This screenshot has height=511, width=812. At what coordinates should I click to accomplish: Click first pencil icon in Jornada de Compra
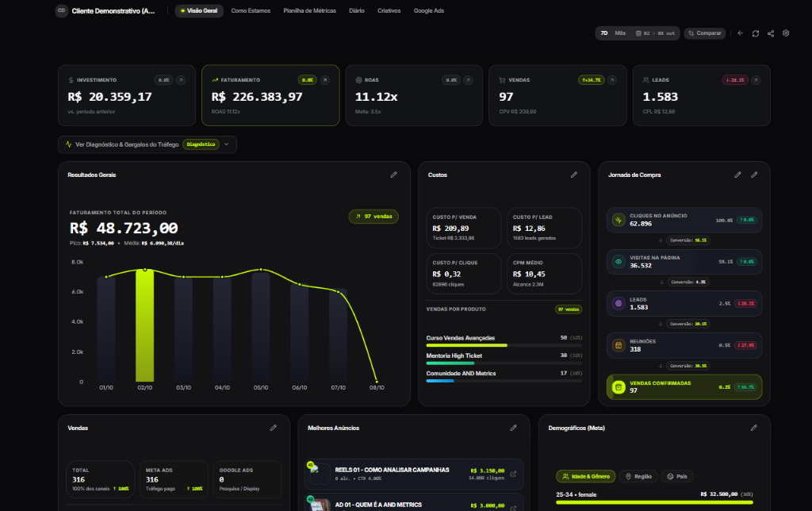click(737, 175)
